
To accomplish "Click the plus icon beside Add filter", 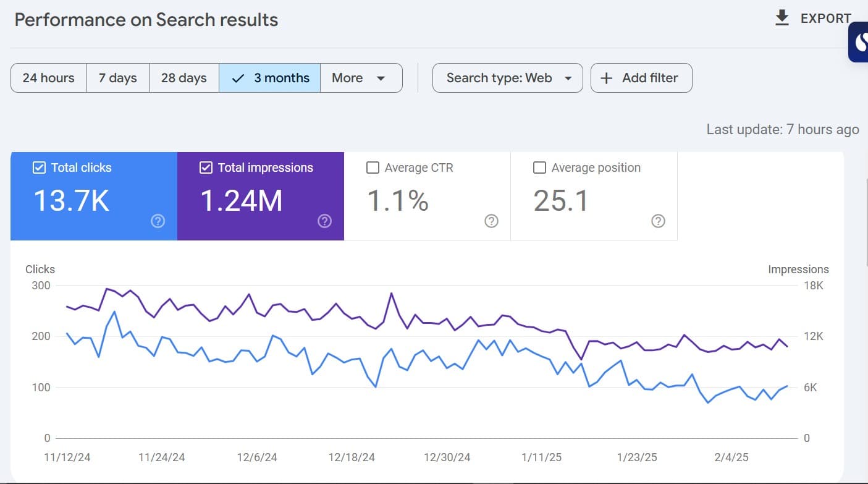I will click(x=607, y=78).
